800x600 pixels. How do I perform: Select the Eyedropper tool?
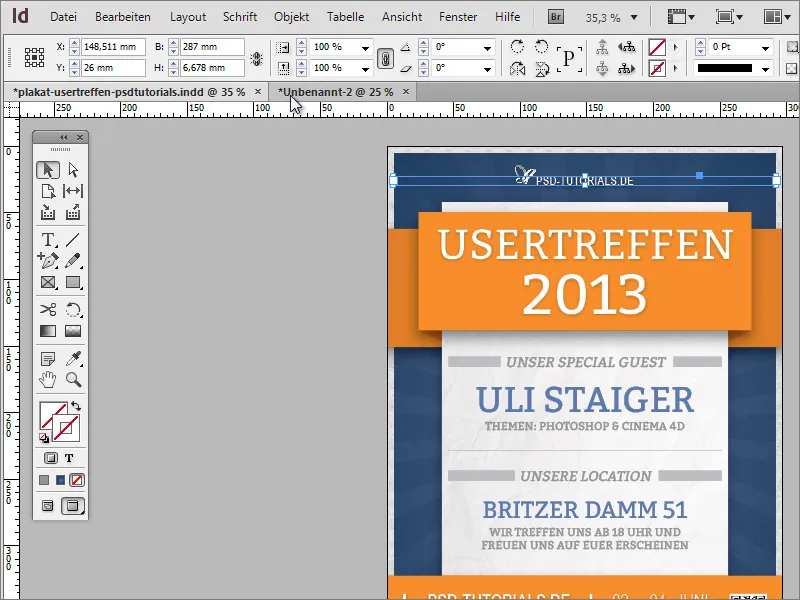click(x=72, y=360)
